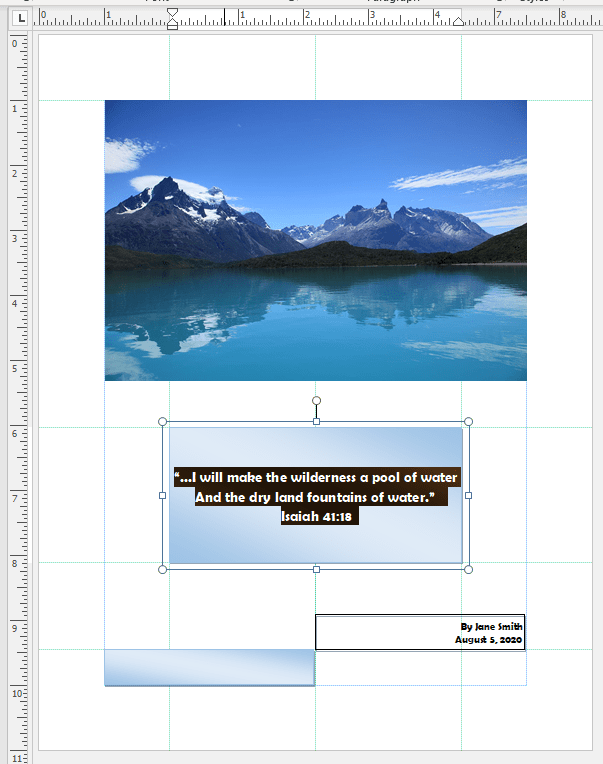Click the top-center sizing handle
This screenshot has width=603, height=764.
coord(316,422)
